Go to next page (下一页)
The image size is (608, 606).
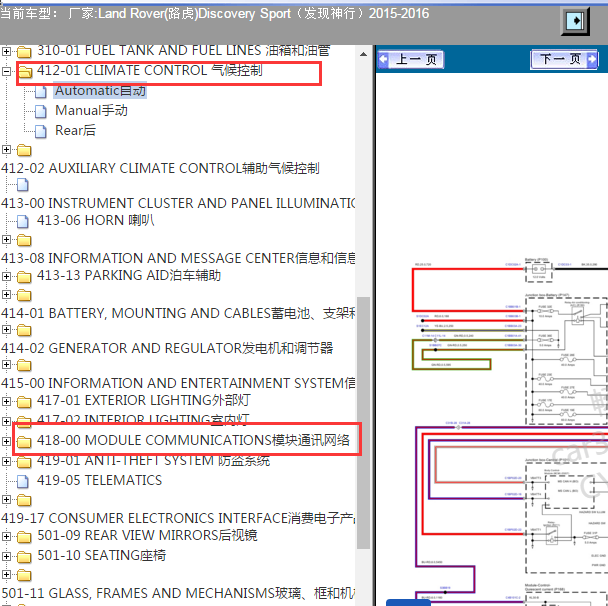tap(564, 60)
